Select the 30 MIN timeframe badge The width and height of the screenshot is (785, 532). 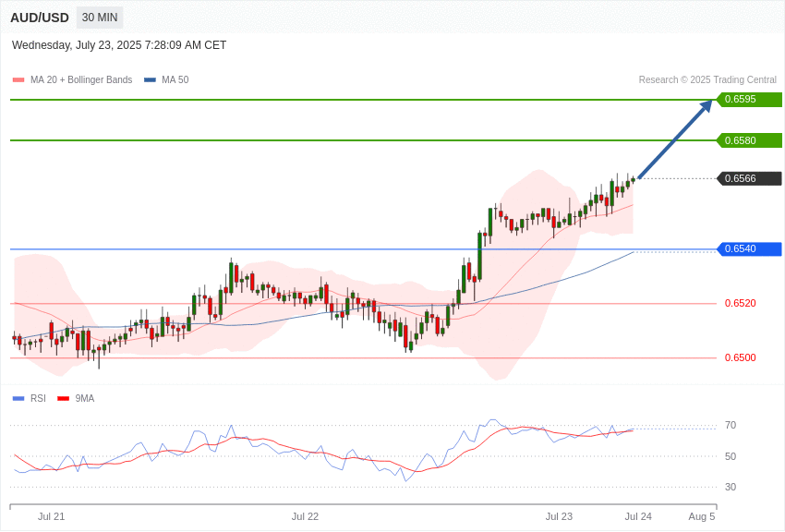[100, 18]
